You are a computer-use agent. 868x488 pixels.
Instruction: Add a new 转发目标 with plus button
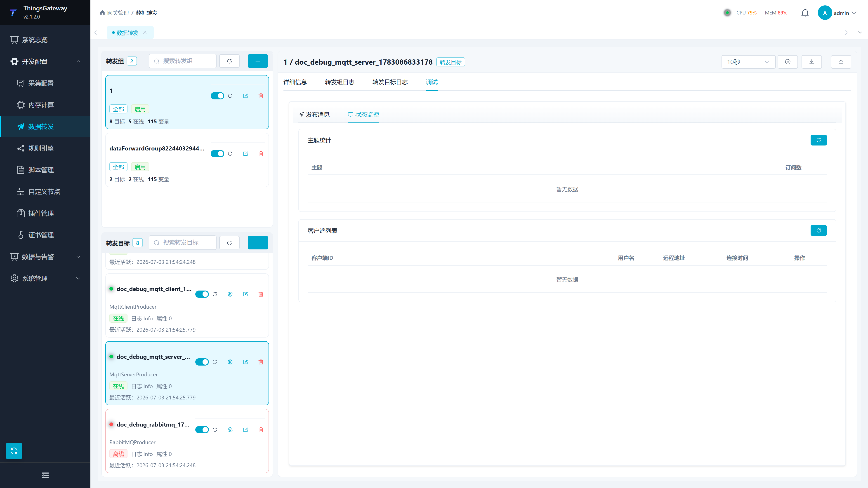(x=258, y=242)
